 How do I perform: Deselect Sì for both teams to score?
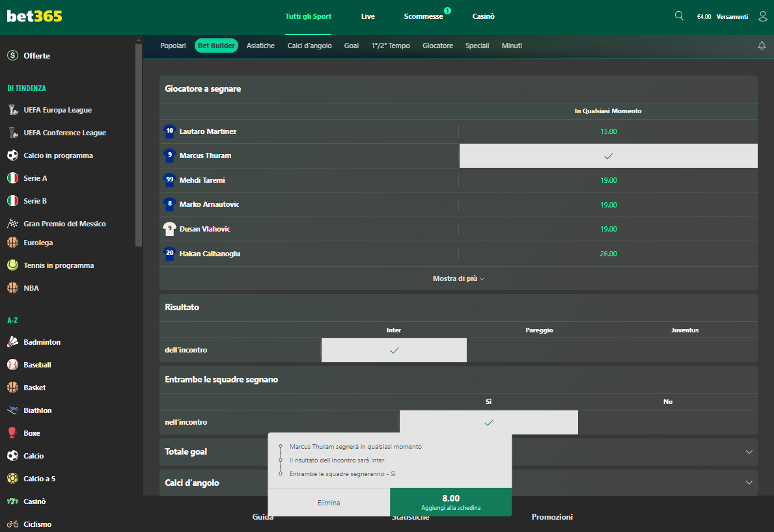pos(489,423)
